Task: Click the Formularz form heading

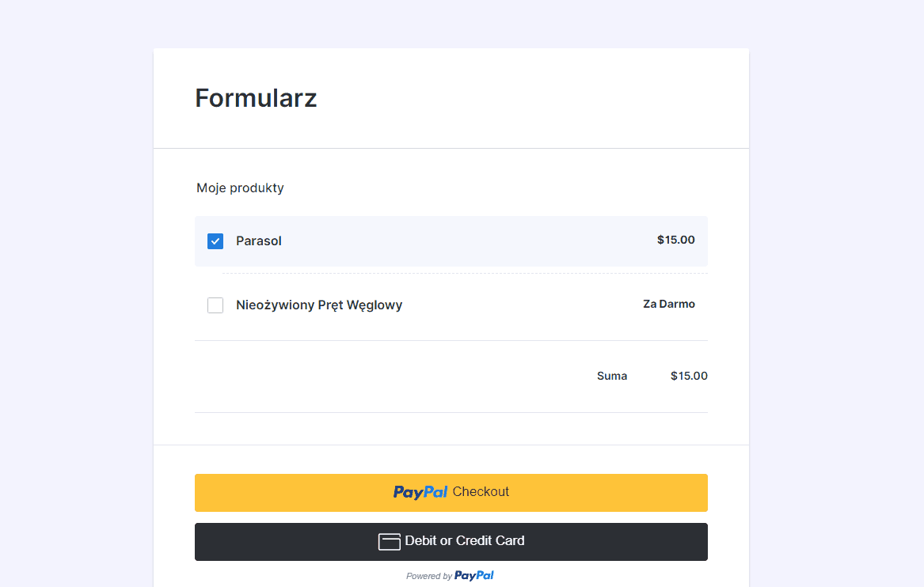Action: (x=256, y=98)
